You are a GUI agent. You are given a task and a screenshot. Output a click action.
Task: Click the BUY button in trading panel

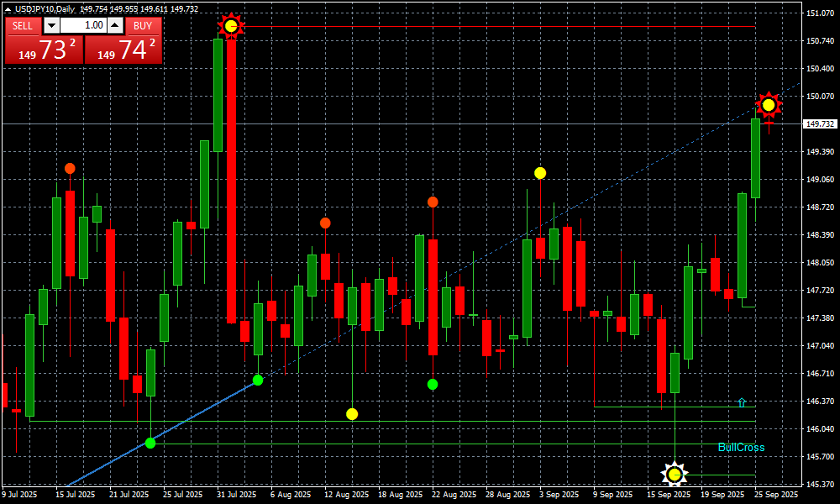tap(143, 25)
